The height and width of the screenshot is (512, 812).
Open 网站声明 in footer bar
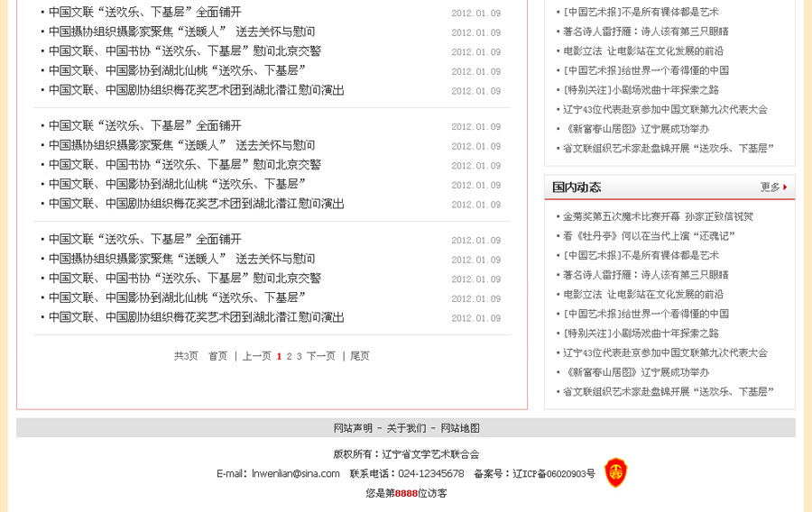point(353,428)
